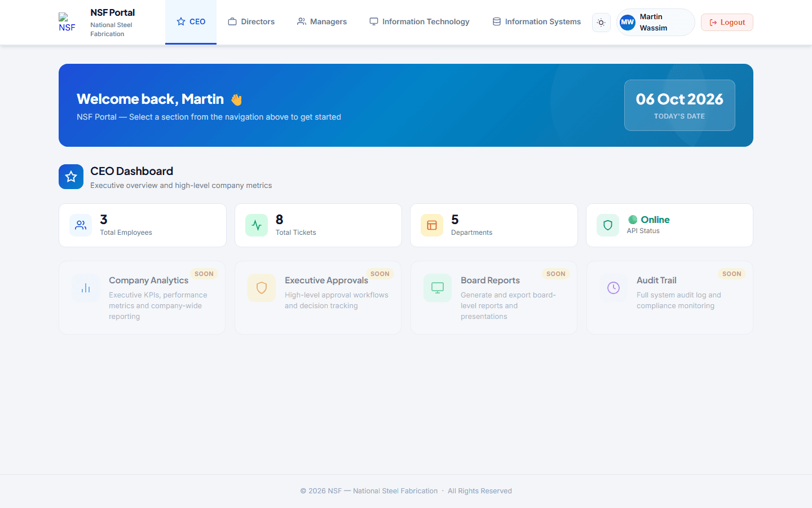Viewport: 812px width, 508px height.
Task: Click the 06 Oct 2026 date text
Action: click(679, 99)
